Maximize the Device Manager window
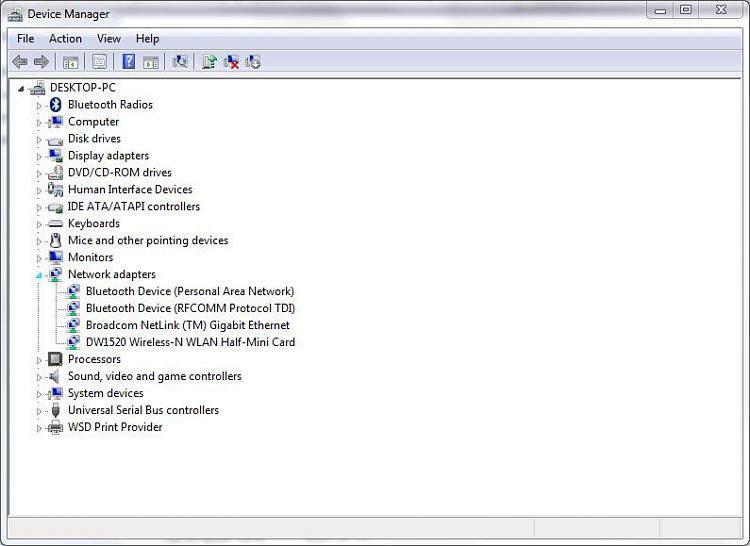Screen dimensions: 750x546 tap(686, 10)
